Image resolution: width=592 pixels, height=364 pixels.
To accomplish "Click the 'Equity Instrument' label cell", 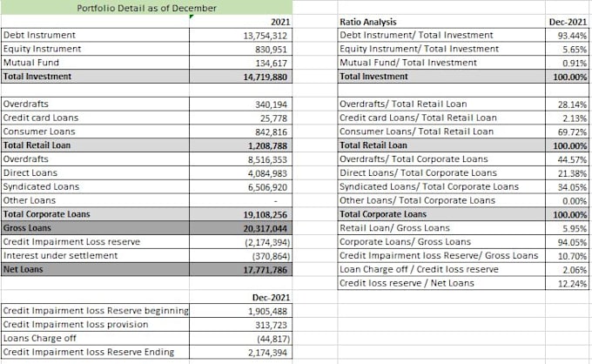I will coord(95,49).
